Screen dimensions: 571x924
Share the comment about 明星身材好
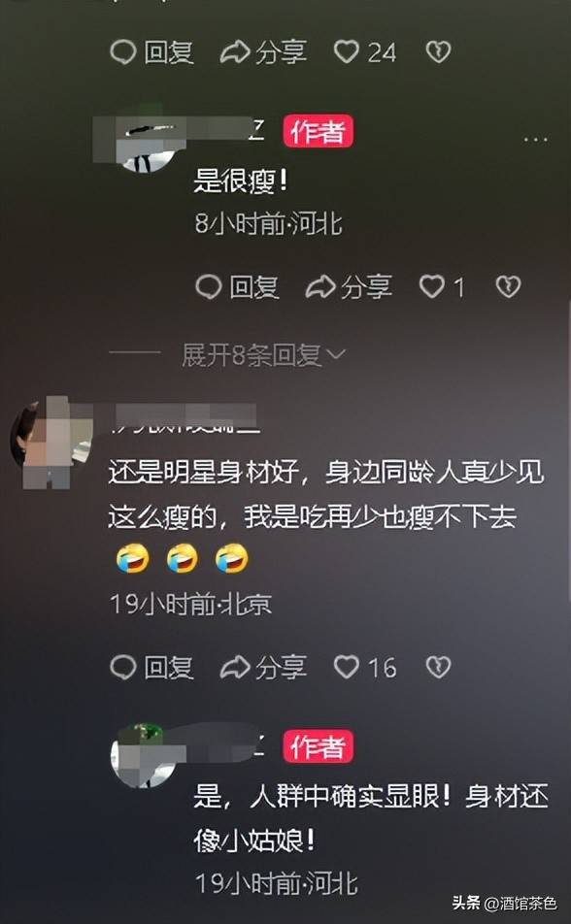point(263,667)
